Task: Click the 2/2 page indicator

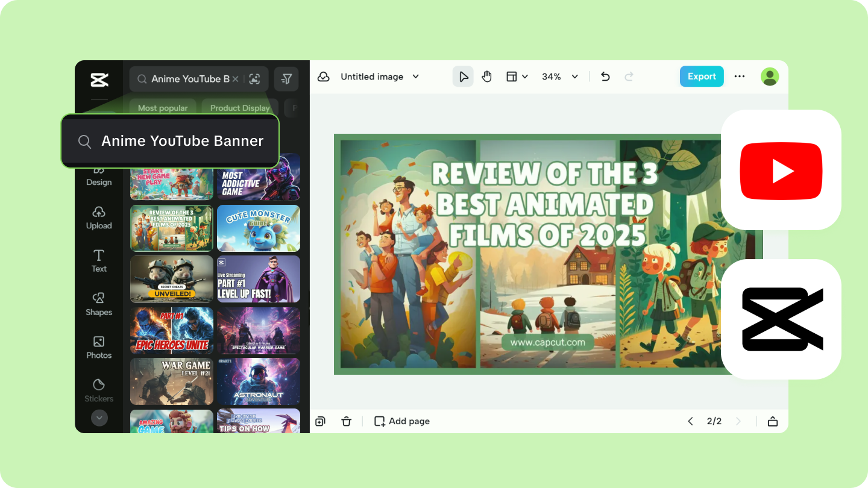Action: 714,421
